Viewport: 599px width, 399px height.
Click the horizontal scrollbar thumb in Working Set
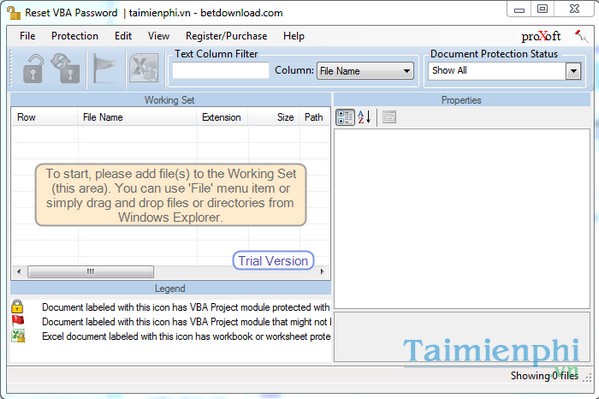tap(91, 272)
